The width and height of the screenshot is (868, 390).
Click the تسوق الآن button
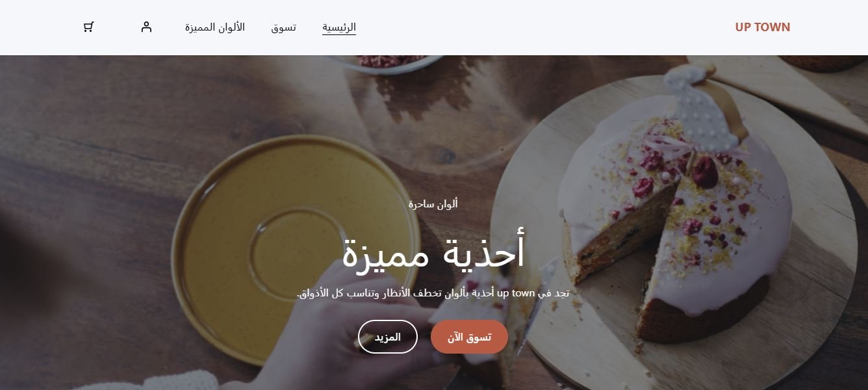point(469,337)
